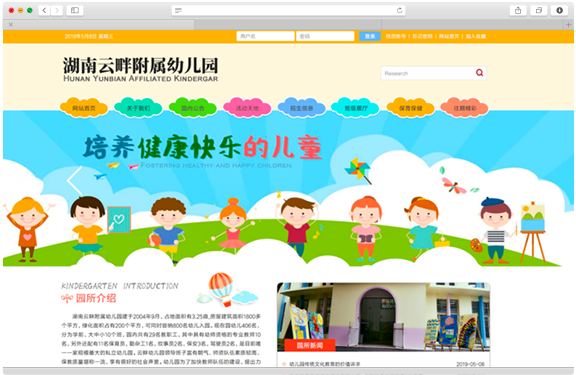This screenshot has height=375, width=576.
Task: Click the 密码 password field
Action: coord(325,36)
